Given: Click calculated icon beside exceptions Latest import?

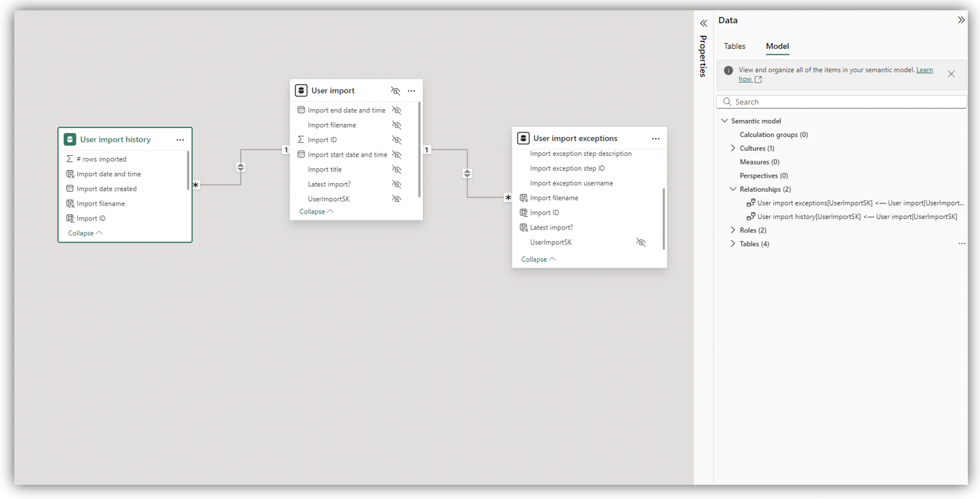Looking at the screenshot, I should tap(523, 228).
